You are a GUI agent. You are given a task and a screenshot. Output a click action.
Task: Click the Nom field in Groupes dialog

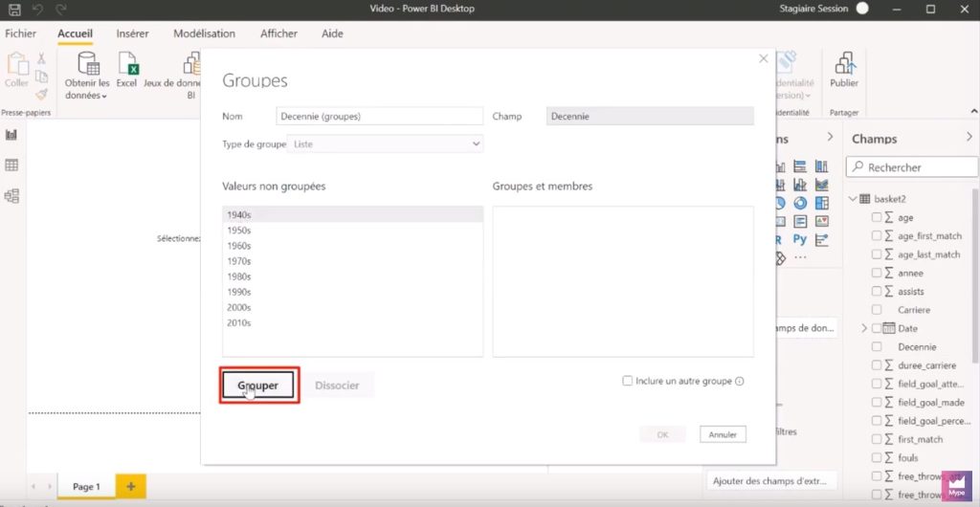pos(379,116)
